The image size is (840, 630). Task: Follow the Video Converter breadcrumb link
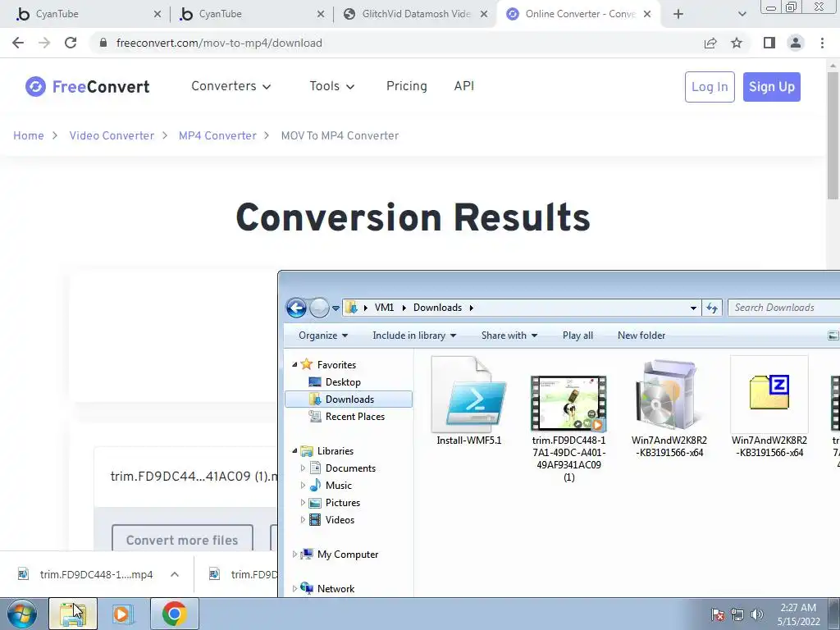click(112, 135)
